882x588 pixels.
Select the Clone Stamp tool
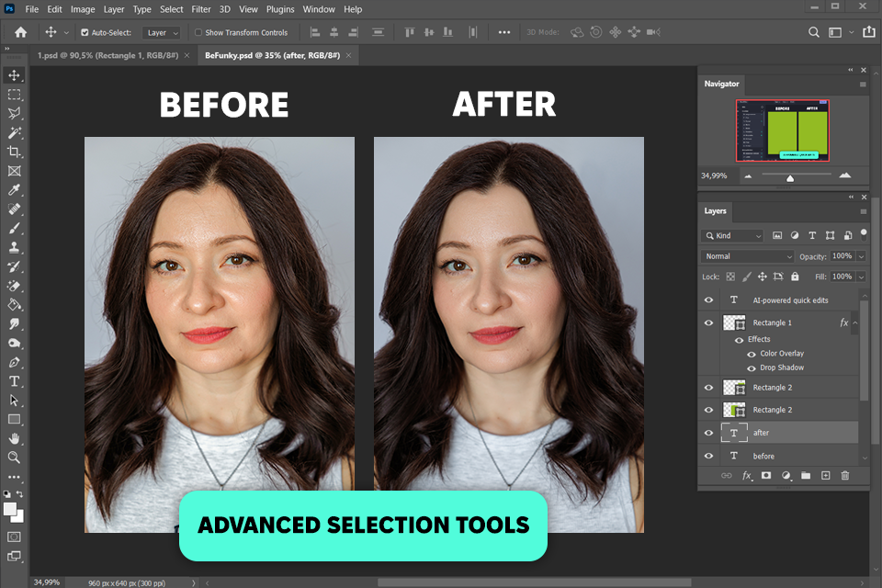click(14, 247)
